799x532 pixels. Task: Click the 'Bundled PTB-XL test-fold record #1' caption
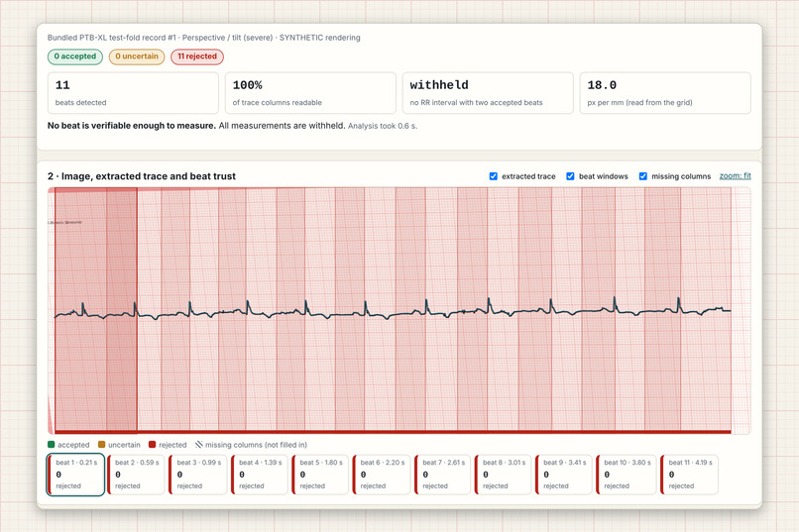point(204,38)
